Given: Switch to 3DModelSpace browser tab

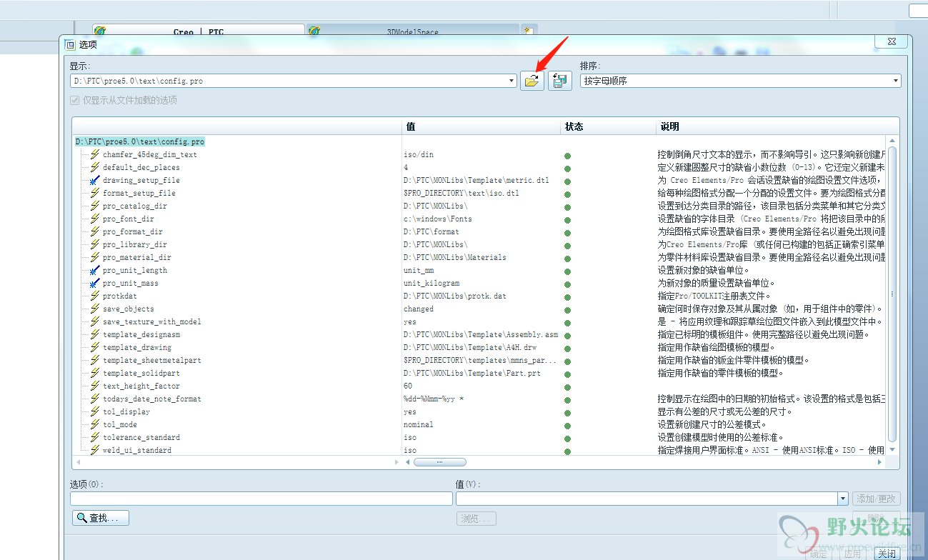Looking at the screenshot, I should tap(413, 31).
